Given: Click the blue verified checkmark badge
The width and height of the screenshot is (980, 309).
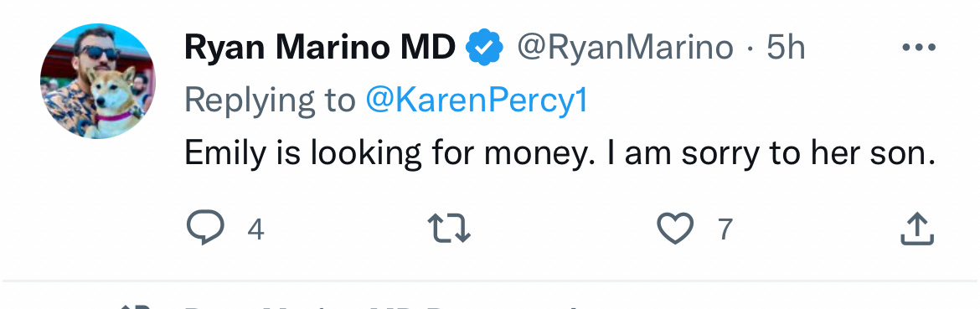Looking at the screenshot, I should (x=486, y=48).
